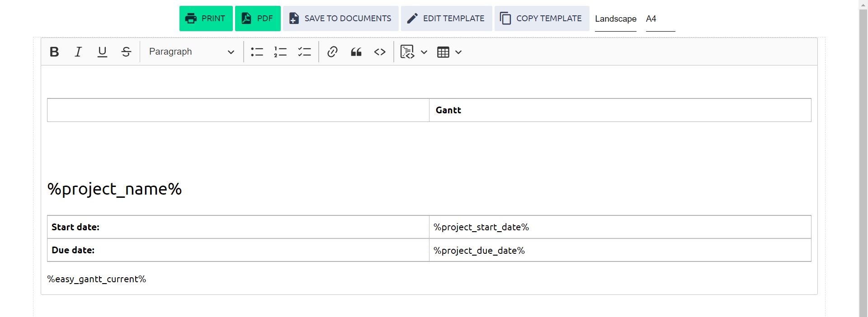The height and width of the screenshot is (317, 868).
Task: Open the Paragraph heading dropdown
Action: coord(191,52)
